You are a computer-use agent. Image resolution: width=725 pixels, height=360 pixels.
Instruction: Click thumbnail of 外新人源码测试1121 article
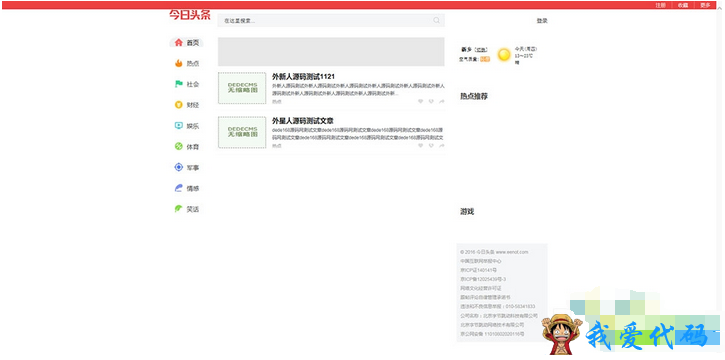242,88
